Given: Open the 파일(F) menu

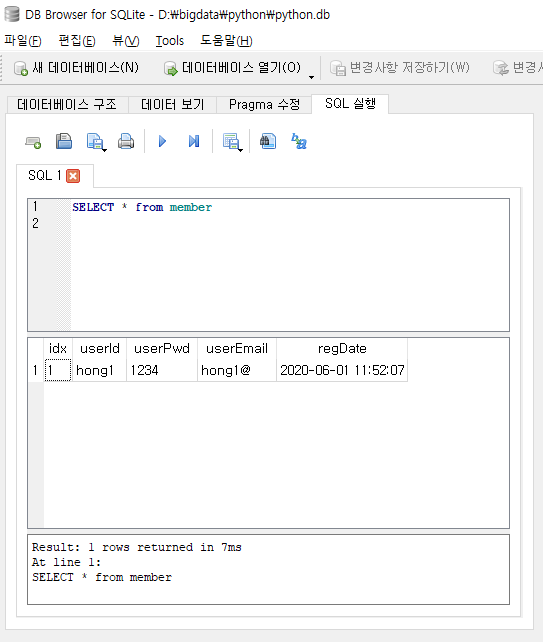Looking at the screenshot, I should (23, 41).
